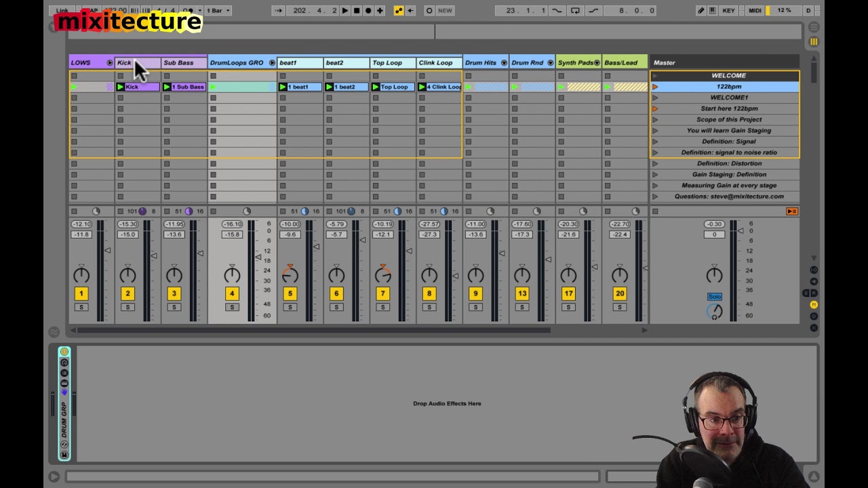Screen dimensions: 868x488
Task: Enable the MIDI map mode switch
Action: click(755, 10)
